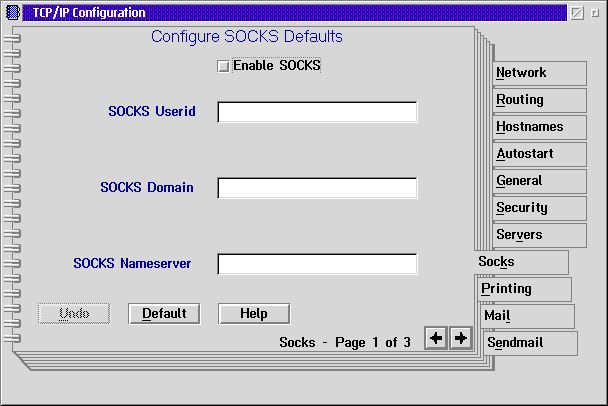608x406 pixels.
Task: Focus the SOCKS Domain input box
Action: point(317,188)
